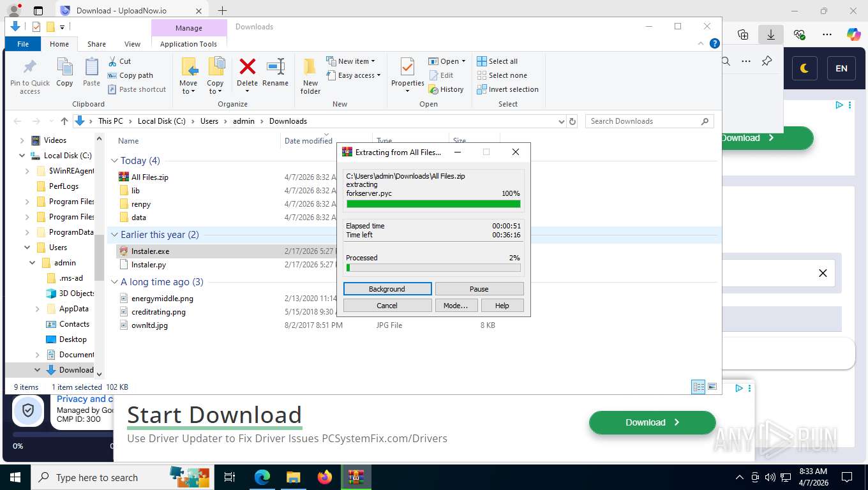Screen dimensions: 868x490
Task: Collapse the Today group
Action: [114, 161]
